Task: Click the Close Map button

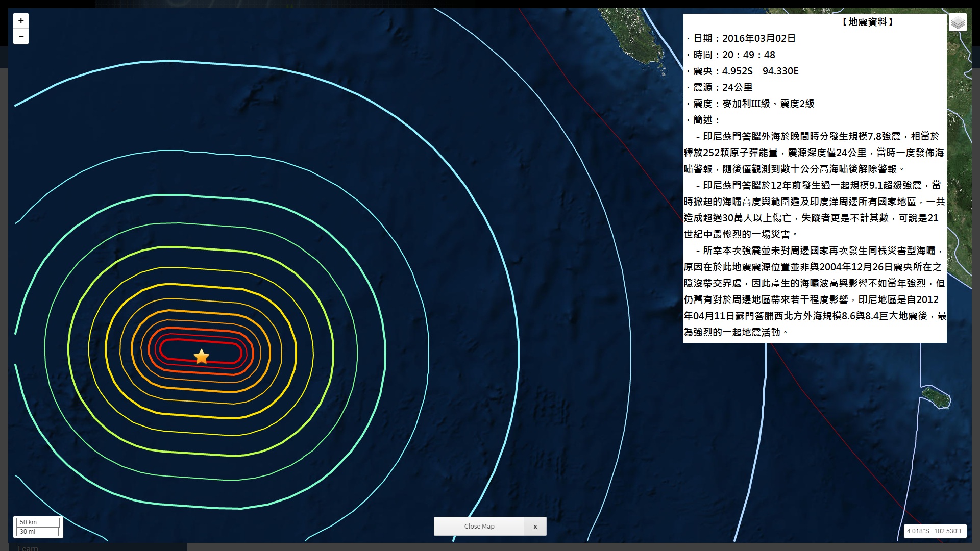Action: click(x=479, y=526)
